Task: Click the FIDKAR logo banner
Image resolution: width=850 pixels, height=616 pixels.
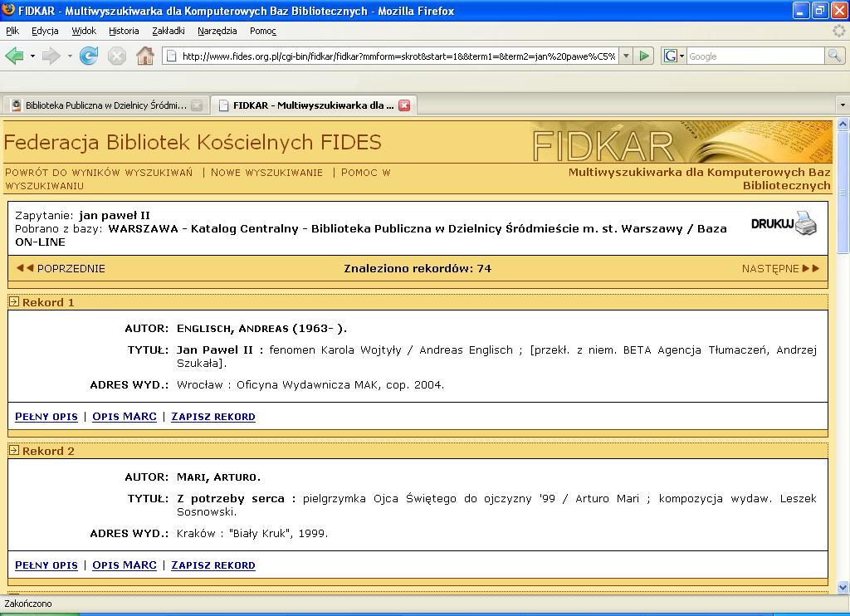Action: point(681,142)
